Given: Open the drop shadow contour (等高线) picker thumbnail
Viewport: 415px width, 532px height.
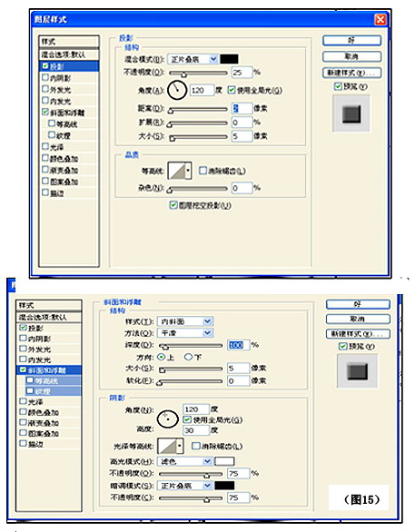Looking at the screenshot, I should [x=180, y=171].
